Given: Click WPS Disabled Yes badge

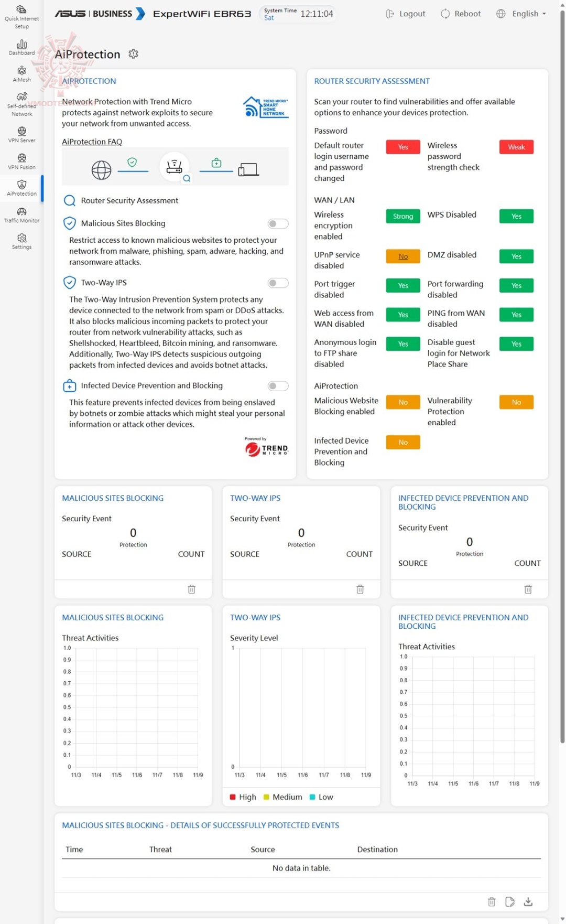Looking at the screenshot, I should pyautogui.click(x=516, y=216).
